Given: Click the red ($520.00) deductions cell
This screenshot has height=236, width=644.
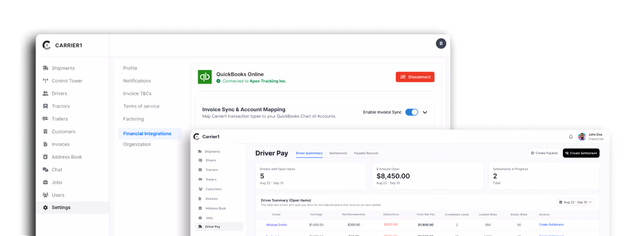Looking at the screenshot, I should click(x=391, y=224).
